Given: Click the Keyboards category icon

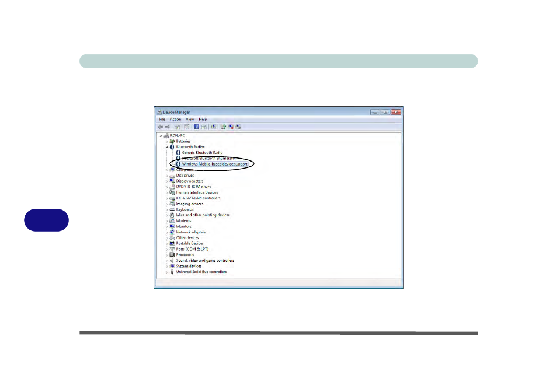Looking at the screenshot, I should (x=172, y=209).
